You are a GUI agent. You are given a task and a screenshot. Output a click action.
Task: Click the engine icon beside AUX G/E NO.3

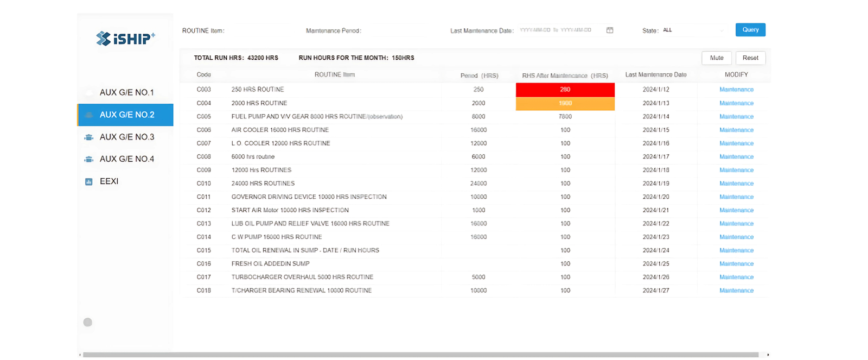pyautogui.click(x=88, y=137)
